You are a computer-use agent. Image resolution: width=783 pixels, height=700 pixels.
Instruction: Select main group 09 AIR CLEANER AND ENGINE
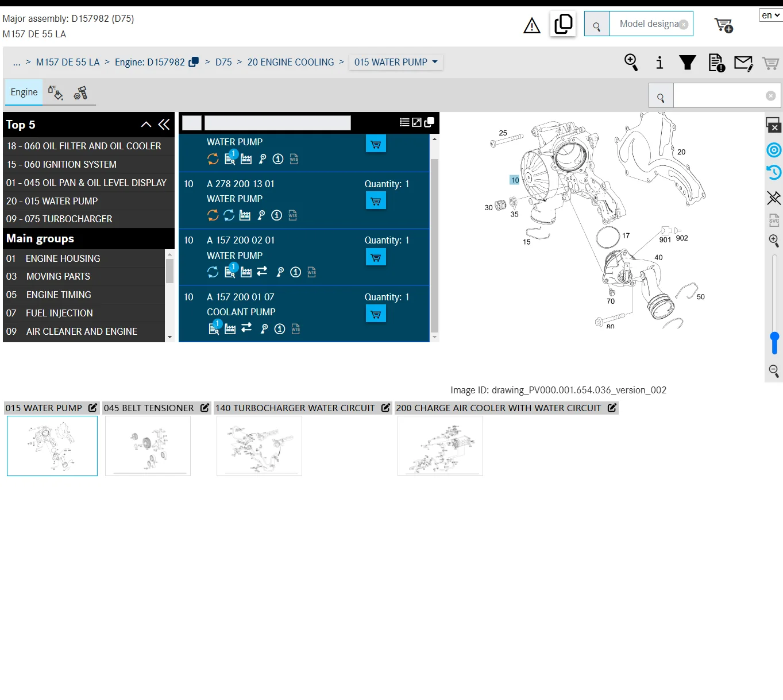(x=84, y=331)
